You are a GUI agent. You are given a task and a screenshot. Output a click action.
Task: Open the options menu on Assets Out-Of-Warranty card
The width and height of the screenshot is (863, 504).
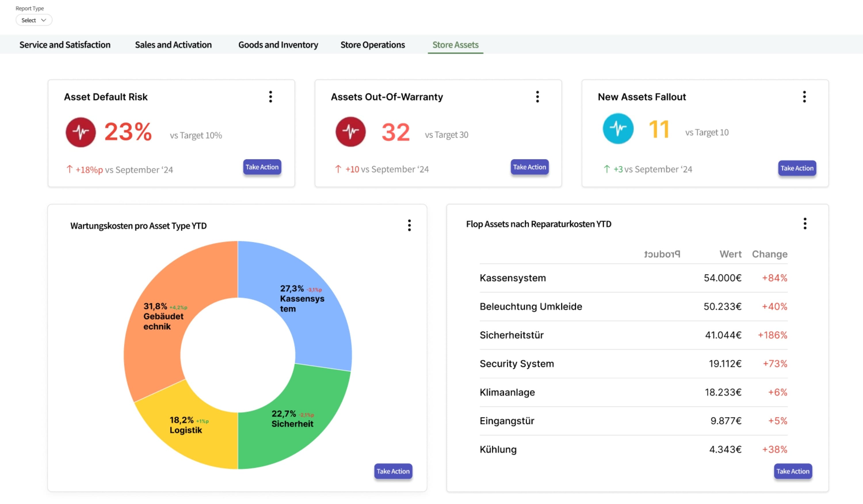[x=537, y=97]
